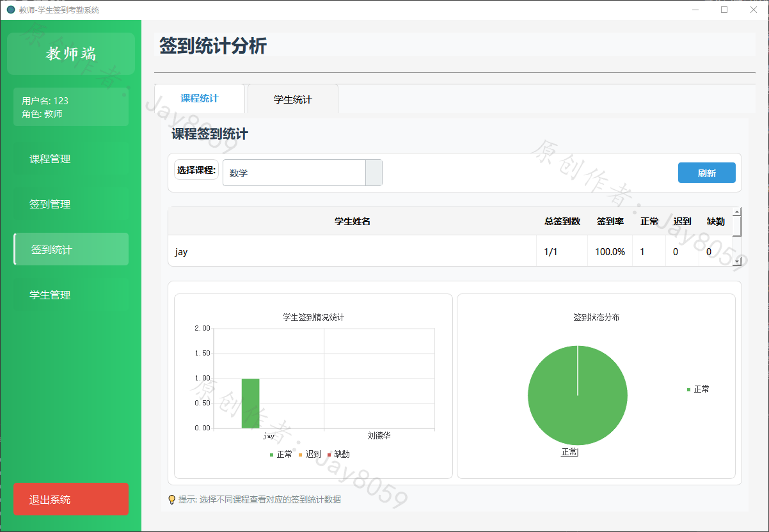Image resolution: width=769 pixels, height=532 pixels.
Task: Click the 1/1 total sign-in cell
Action: (x=562, y=251)
